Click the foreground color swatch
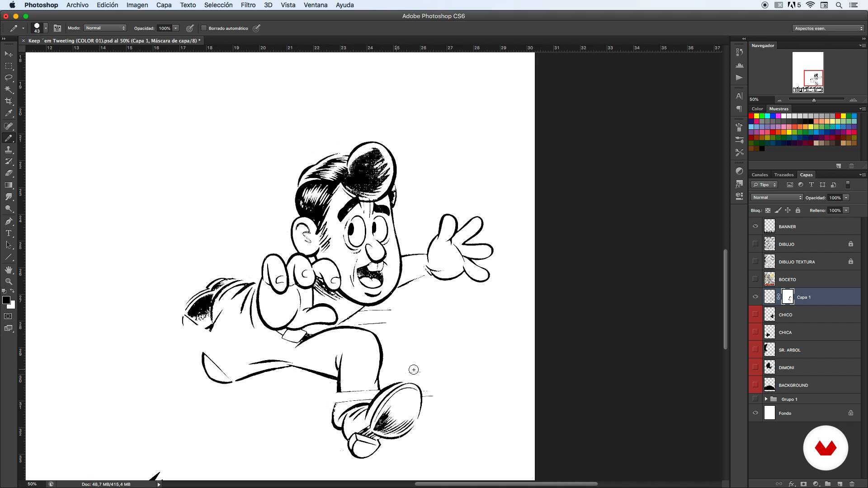The height and width of the screenshot is (488, 868). coord(6,300)
